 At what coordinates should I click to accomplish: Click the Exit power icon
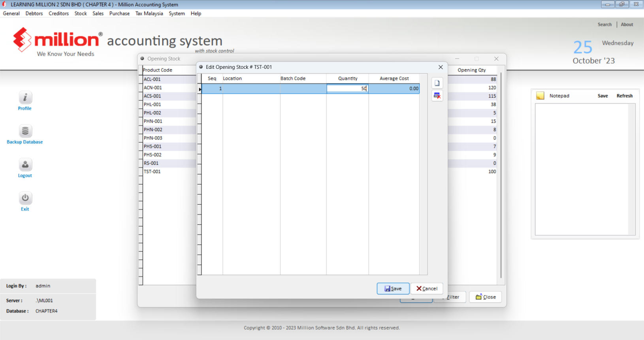(x=25, y=198)
